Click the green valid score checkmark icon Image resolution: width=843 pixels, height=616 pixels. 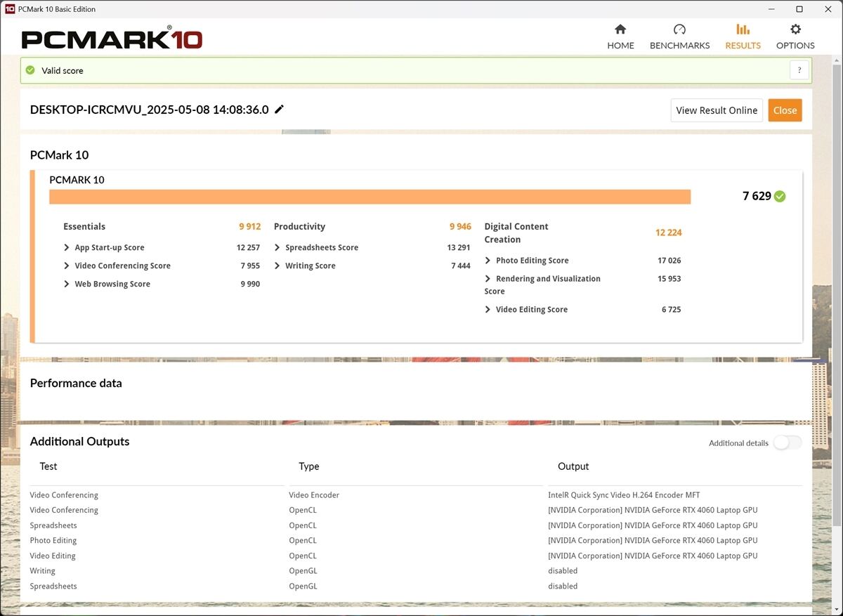30,70
